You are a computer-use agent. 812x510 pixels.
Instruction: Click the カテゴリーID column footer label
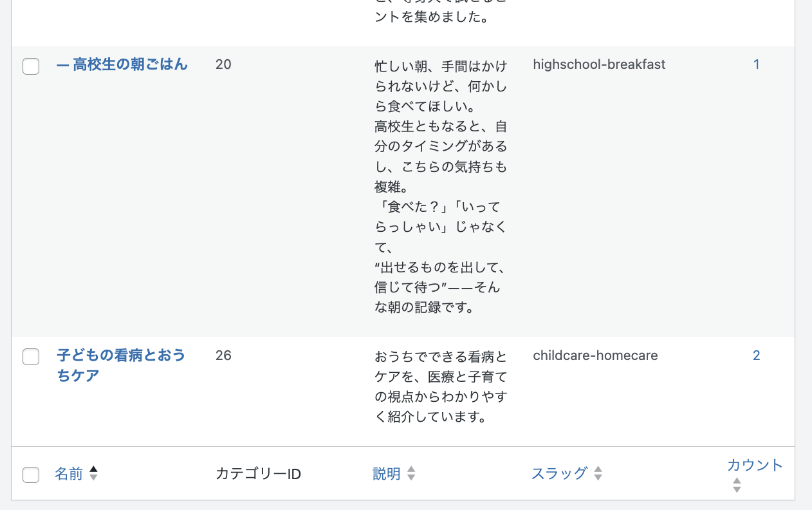258,475
